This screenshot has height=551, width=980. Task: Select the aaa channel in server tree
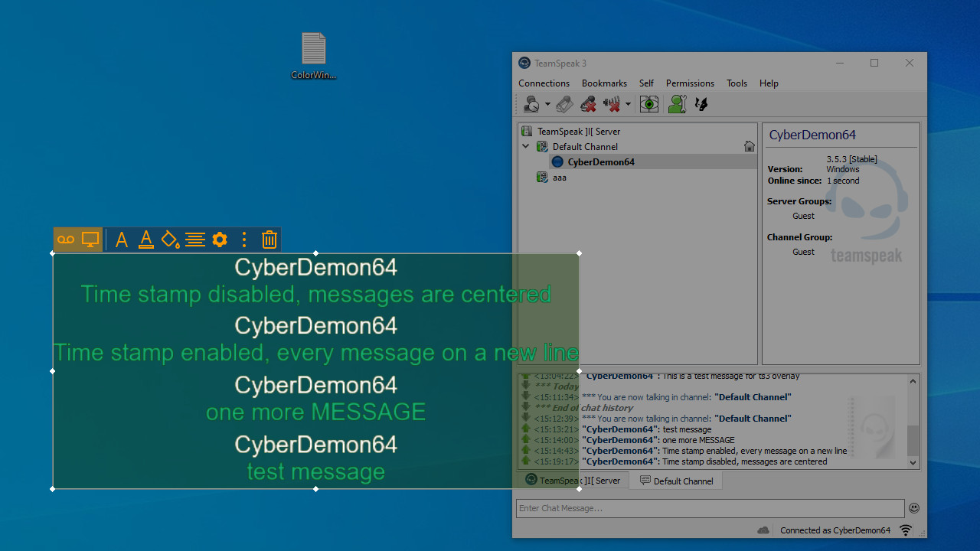(x=559, y=178)
